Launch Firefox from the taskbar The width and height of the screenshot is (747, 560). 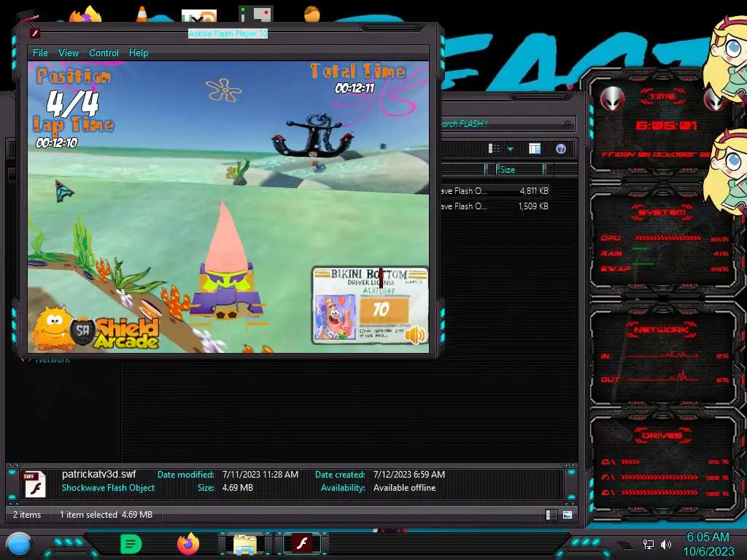[188, 544]
